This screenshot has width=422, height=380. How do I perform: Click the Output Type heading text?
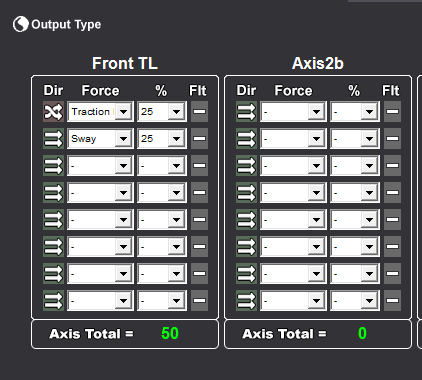coord(66,24)
